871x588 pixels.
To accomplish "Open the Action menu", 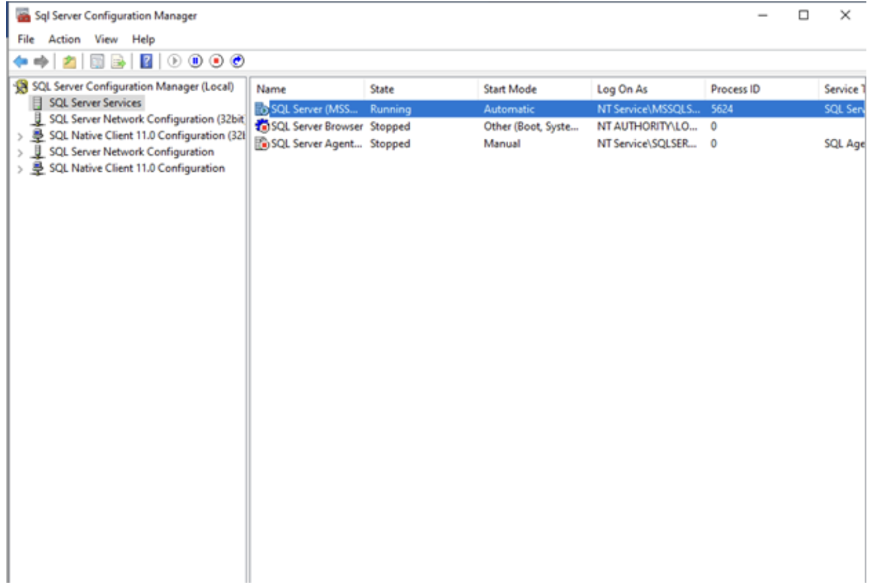I will pyautogui.click(x=64, y=39).
